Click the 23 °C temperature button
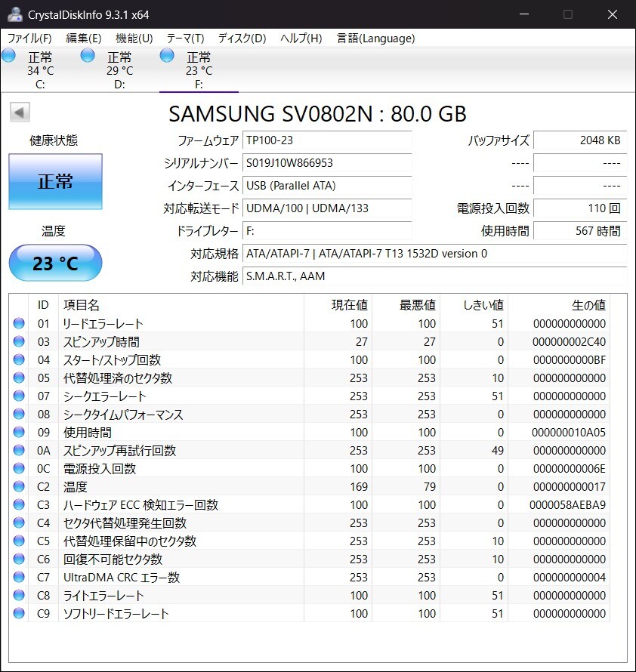Image resolution: width=636 pixels, height=672 pixels. (55, 263)
